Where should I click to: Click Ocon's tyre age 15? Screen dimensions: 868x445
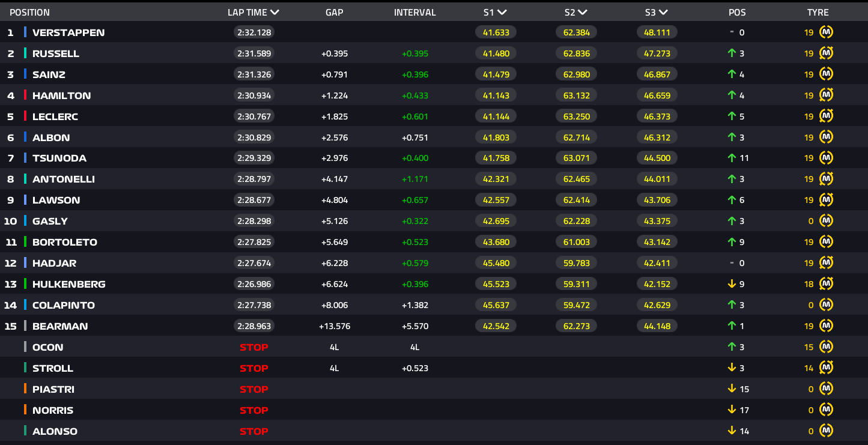[809, 347]
